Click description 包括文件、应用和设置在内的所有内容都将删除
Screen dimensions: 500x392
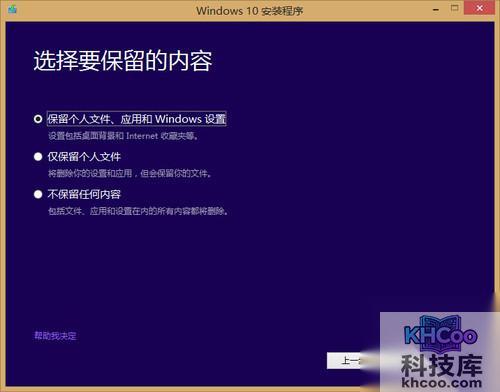coord(138,211)
